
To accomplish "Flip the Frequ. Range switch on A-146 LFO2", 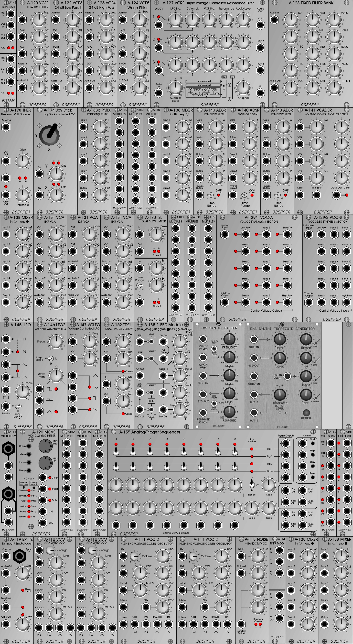I will 51,359.
